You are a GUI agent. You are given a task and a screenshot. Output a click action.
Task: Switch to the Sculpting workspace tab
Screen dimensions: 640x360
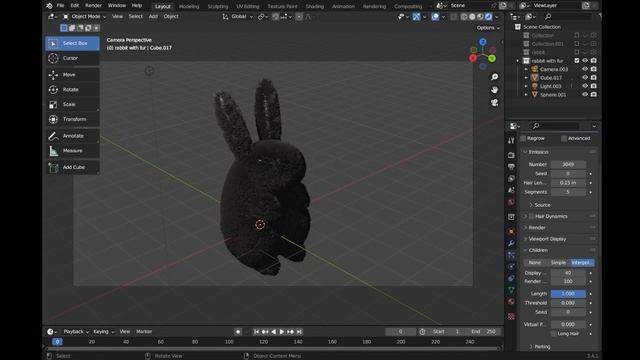[218, 7]
